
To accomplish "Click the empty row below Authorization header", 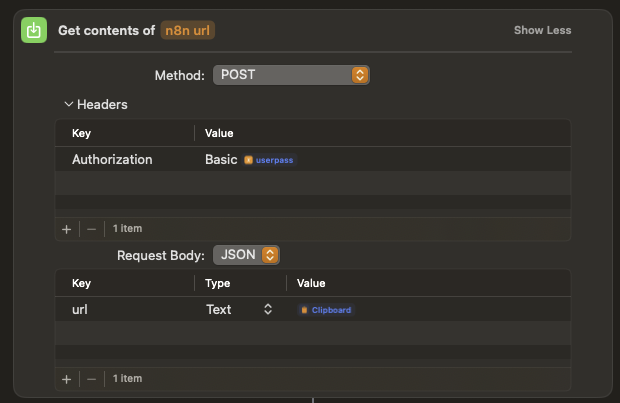I will click(312, 184).
